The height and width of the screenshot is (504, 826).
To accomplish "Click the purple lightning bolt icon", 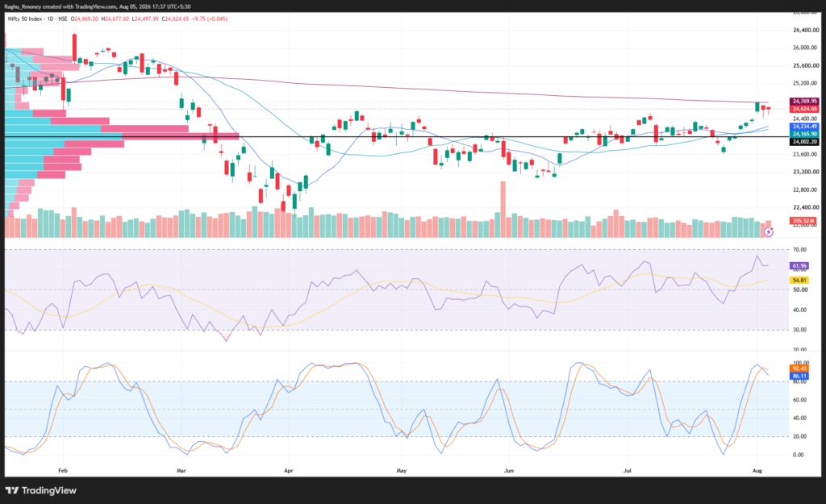I will 769,231.
